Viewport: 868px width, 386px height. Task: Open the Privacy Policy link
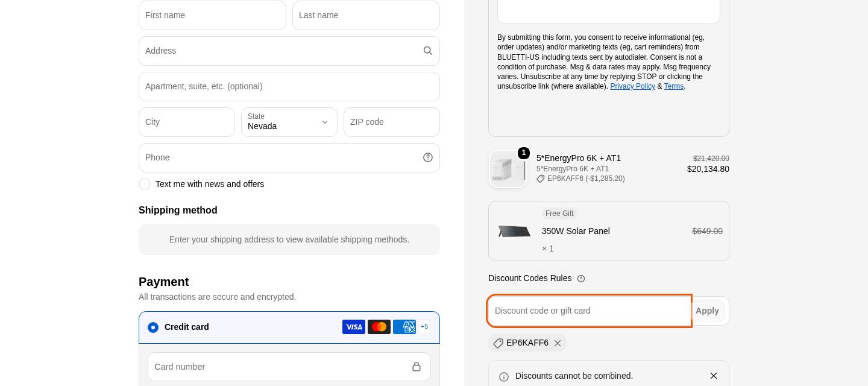[x=632, y=86]
